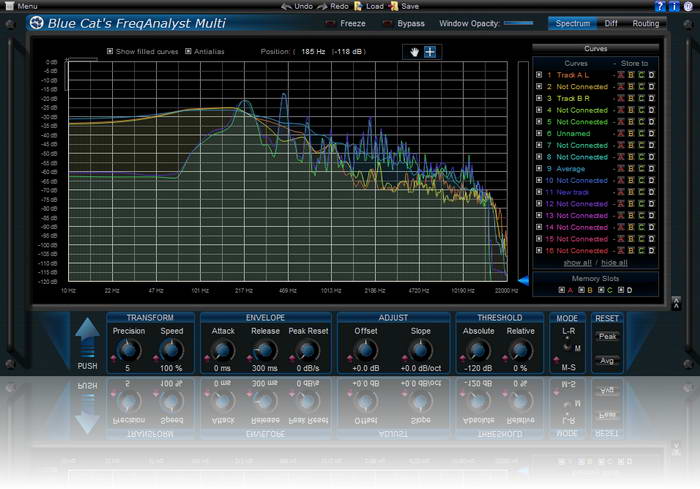Switch to the Diff tab

610,23
